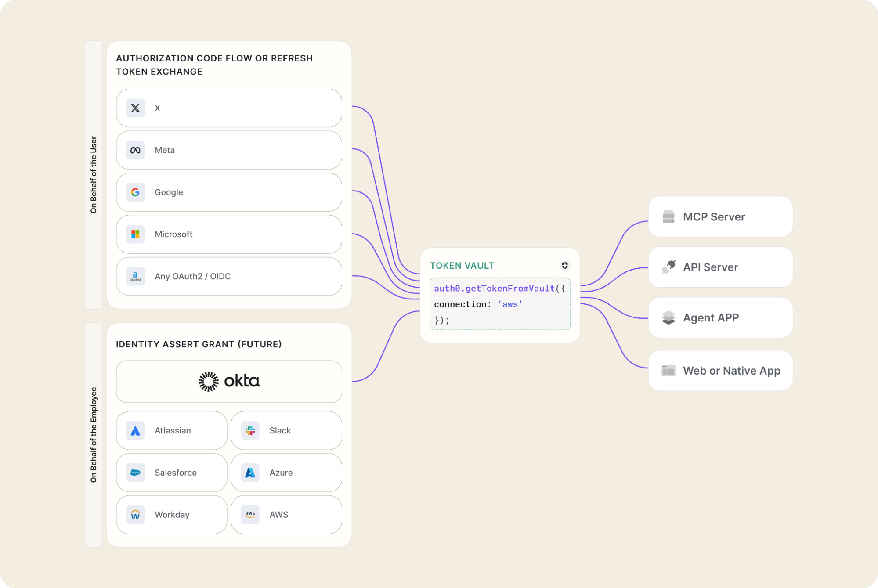Select the AWS icon

[x=249, y=514]
